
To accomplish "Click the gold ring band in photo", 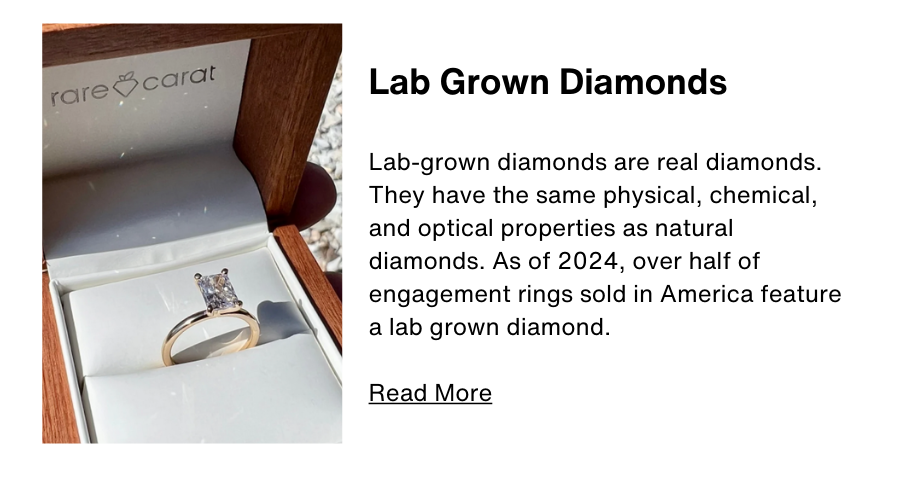I will point(209,338).
